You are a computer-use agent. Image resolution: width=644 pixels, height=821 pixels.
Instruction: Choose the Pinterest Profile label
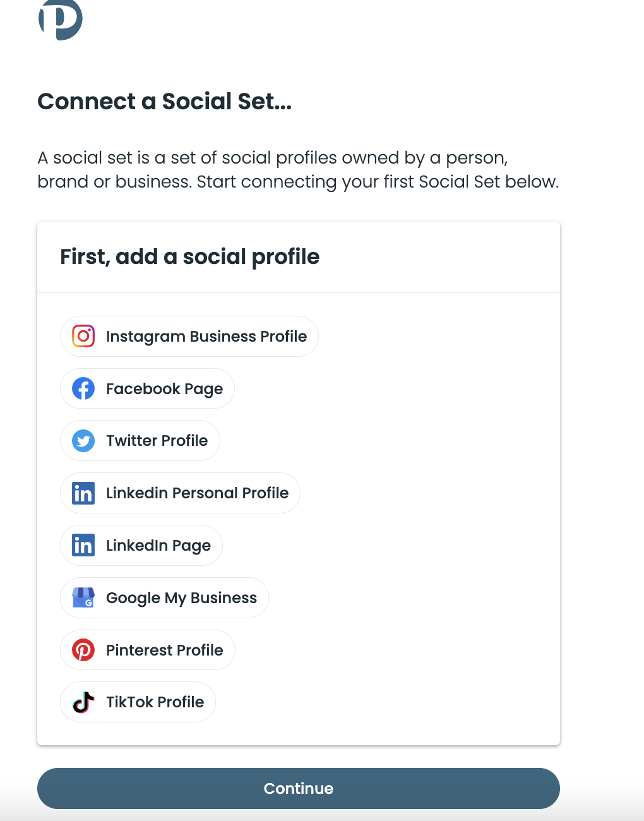pos(164,650)
